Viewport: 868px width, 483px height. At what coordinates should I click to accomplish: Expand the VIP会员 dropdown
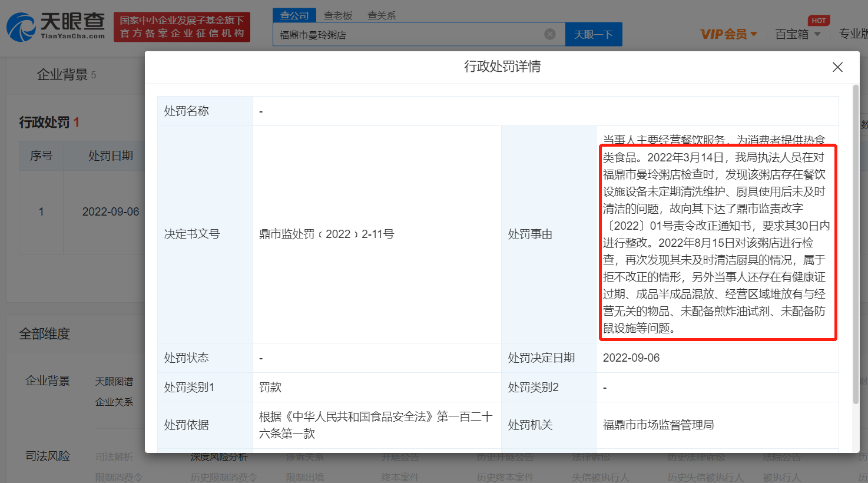(728, 34)
